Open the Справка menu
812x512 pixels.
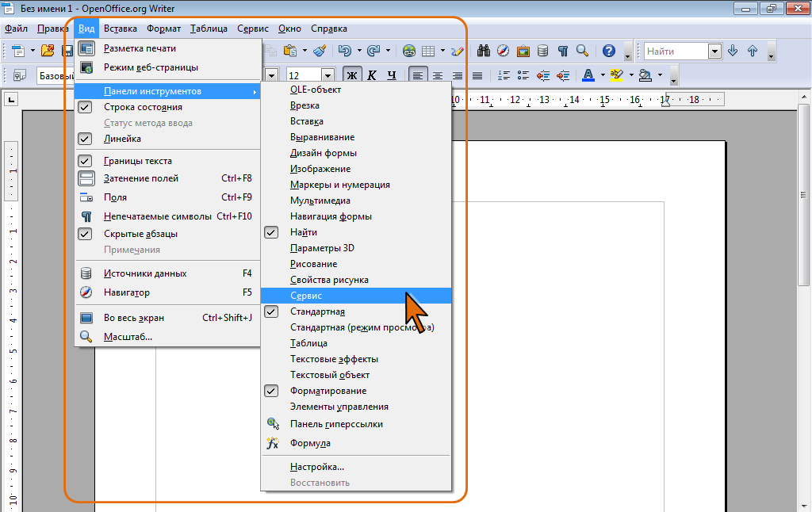(329, 29)
